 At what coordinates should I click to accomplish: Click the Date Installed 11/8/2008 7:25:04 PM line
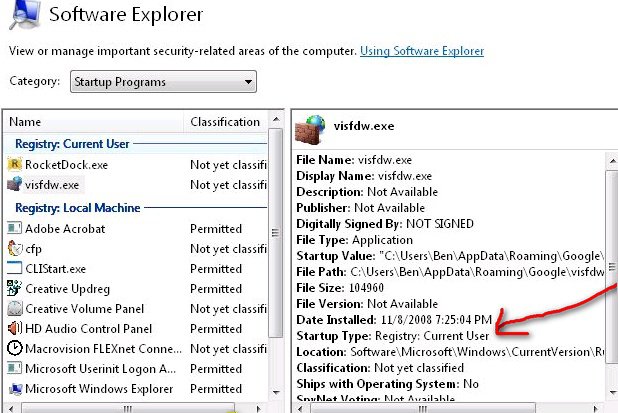pos(394,320)
